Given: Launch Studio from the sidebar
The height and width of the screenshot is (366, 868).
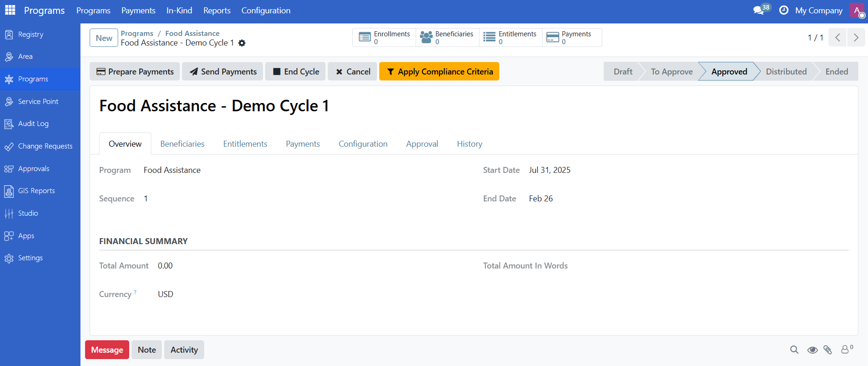Looking at the screenshot, I should [40, 213].
